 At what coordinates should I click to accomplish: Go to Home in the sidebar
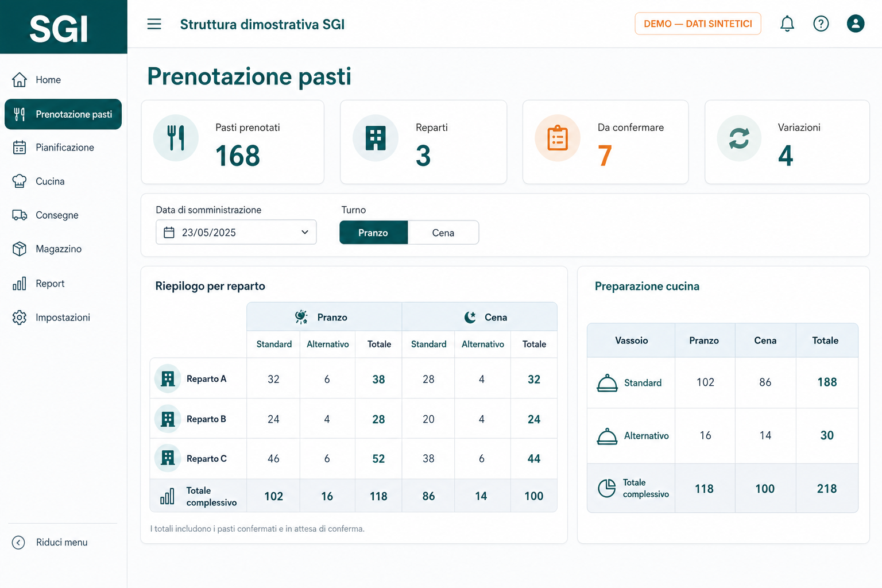tap(63, 80)
